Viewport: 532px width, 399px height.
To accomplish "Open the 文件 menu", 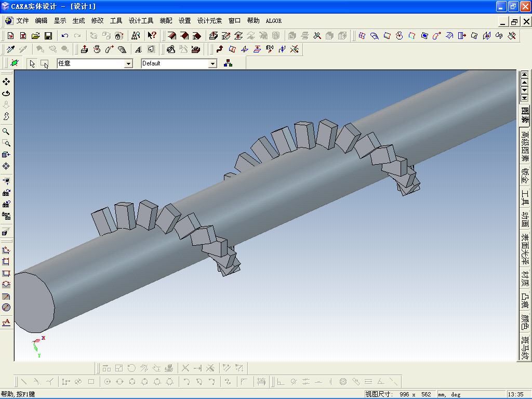I will pyautogui.click(x=22, y=21).
